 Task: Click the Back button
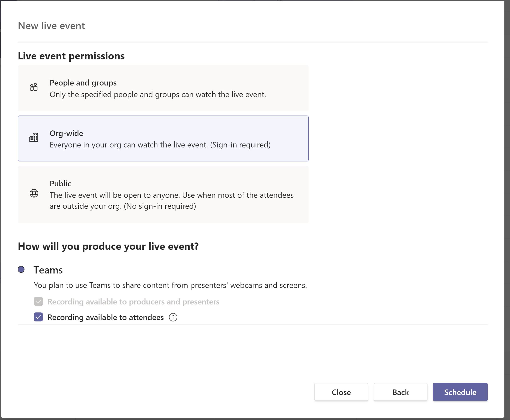(400, 392)
